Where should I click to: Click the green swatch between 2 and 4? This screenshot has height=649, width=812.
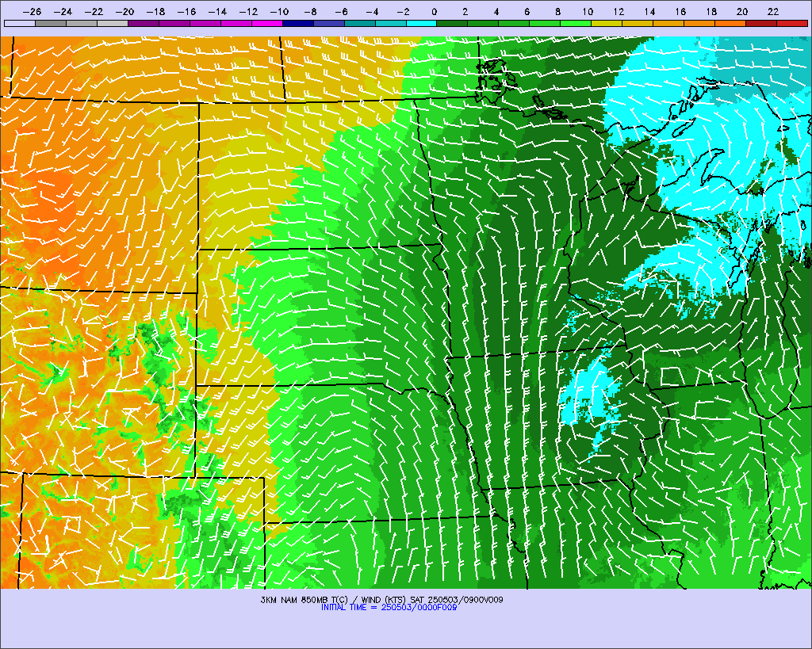pos(483,23)
